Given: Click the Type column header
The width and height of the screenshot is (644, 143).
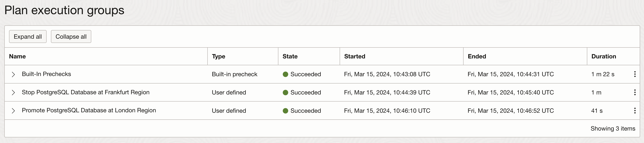Looking at the screenshot, I should pos(218,56).
